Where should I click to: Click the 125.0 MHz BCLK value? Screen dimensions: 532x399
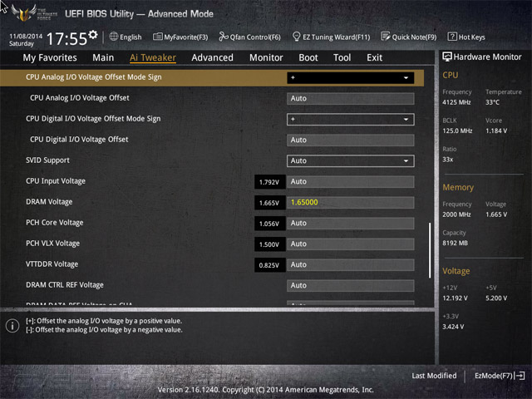pyautogui.click(x=457, y=131)
